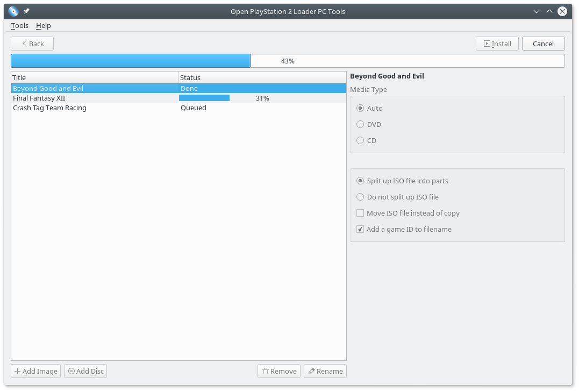579x392 pixels.
Task: Choose Split up ISO file into parts
Action: tap(402, 181)
